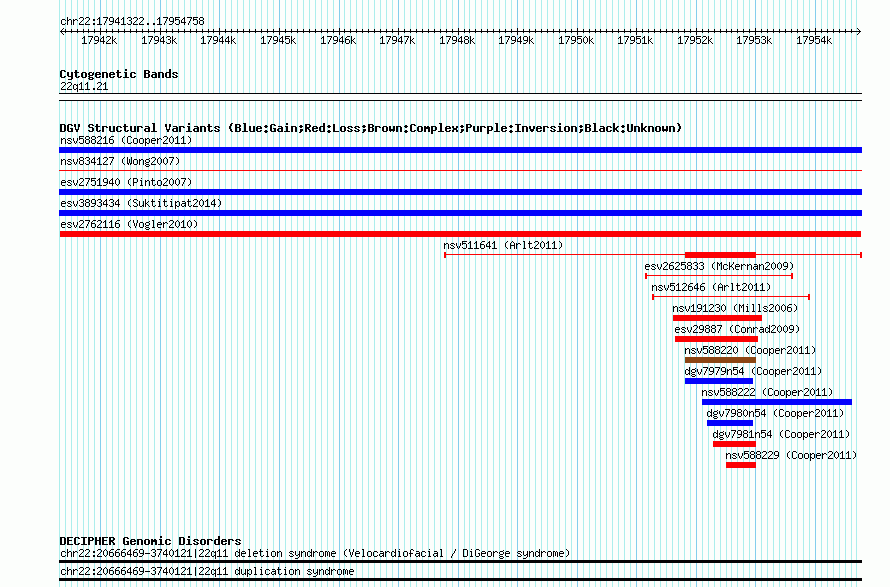The width and height of the screenshot is (890, 587).
Task: Select the esv29887 (Conrad2009) red bar
Action: (x=716, y=339)
